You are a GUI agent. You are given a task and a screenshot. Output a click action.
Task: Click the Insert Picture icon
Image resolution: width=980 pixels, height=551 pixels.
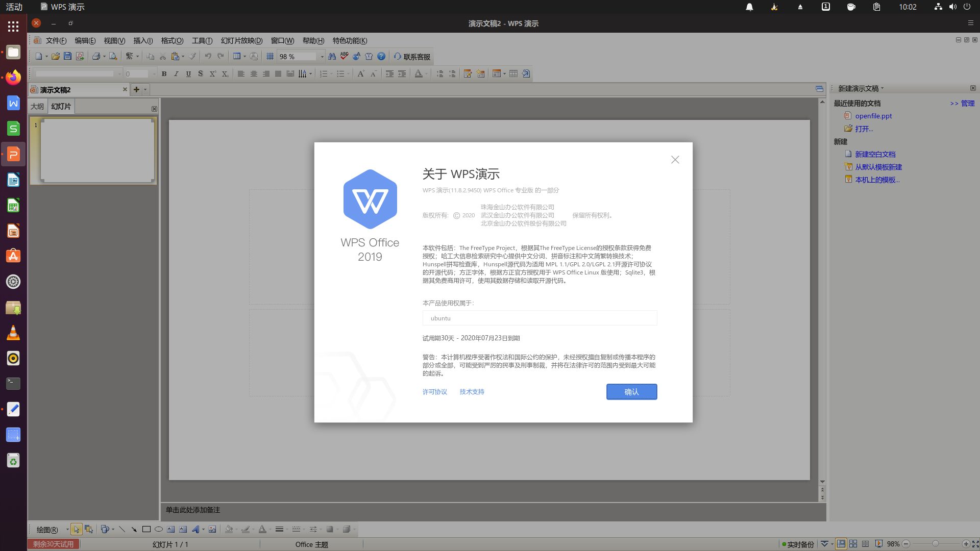(x=212, y=530)
